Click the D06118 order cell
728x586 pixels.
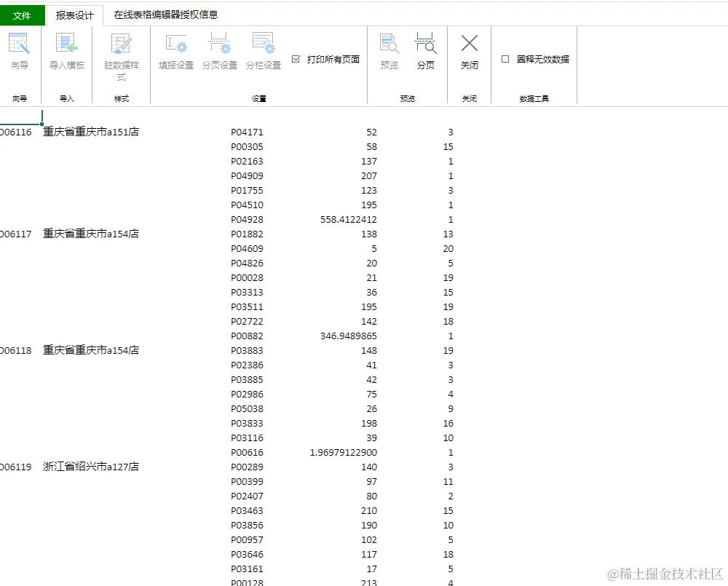16,351
